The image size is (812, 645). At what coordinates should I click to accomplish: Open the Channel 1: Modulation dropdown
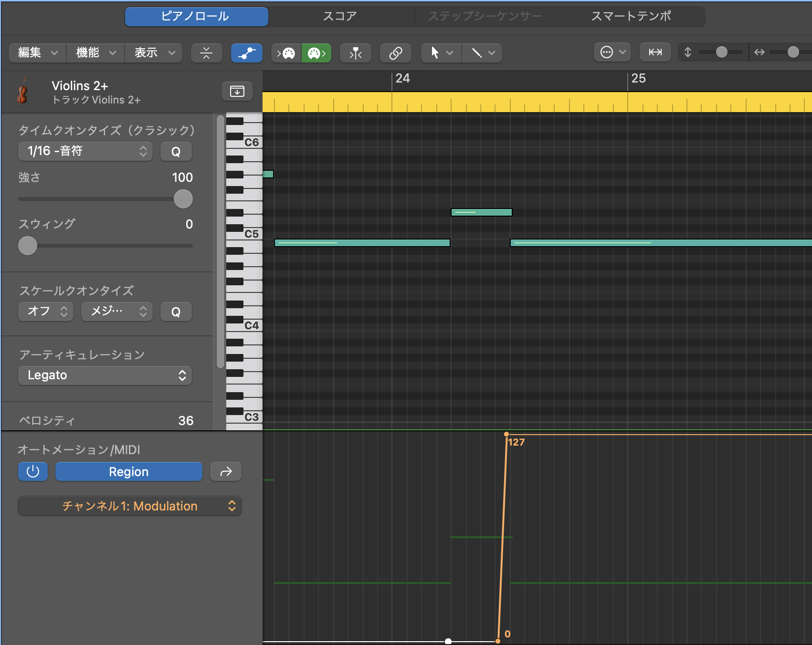130,506
